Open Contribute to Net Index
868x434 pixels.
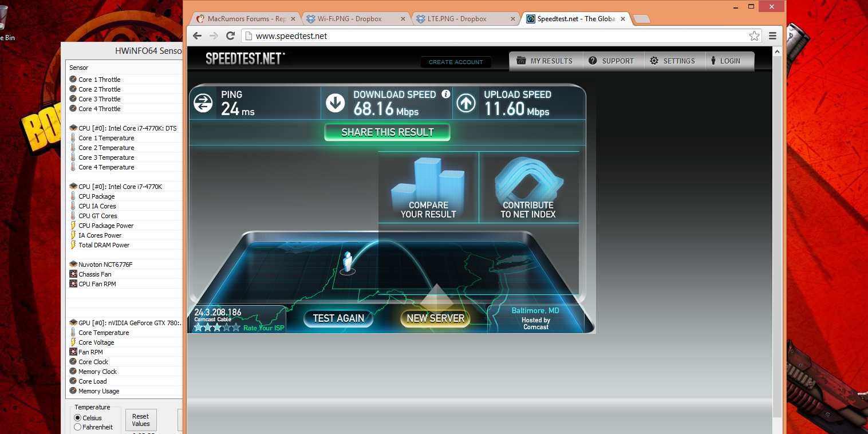tap(528, 187)
